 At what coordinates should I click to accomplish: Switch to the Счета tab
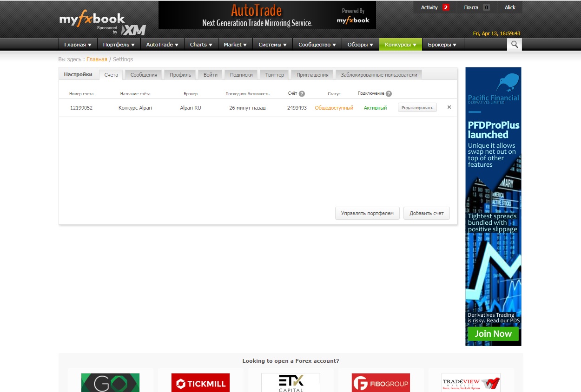(x=111, y=75)
